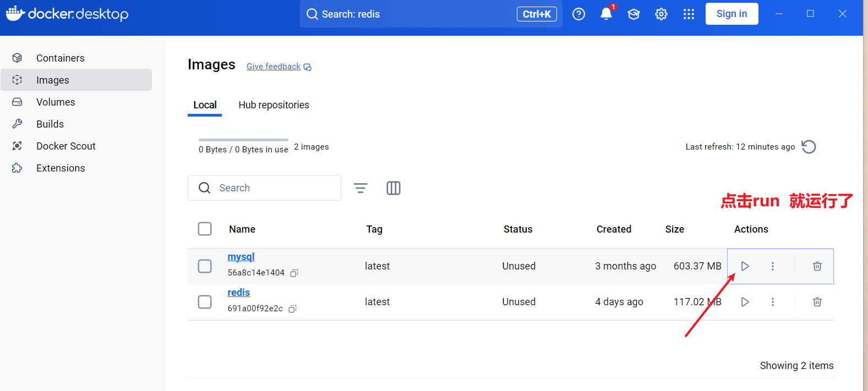Refresh the images list
The image size is (868, 391).
coord(809,147)
